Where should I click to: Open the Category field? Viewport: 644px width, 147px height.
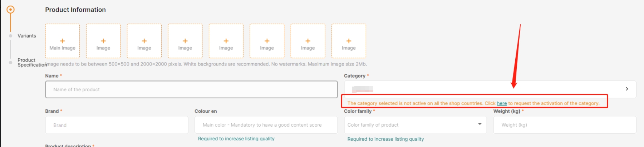(x=490, y=89)
